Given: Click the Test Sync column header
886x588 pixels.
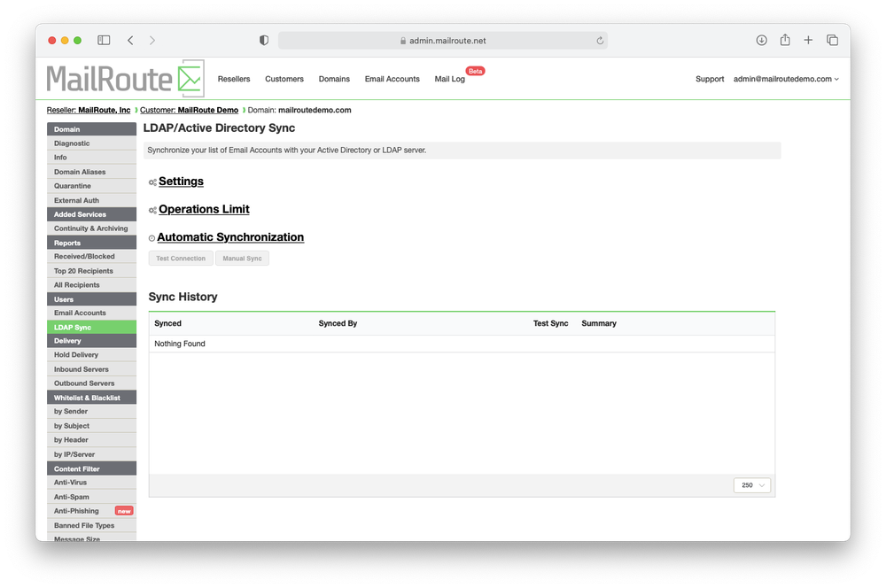Looking at the screenshot, I should coord(551,323).
